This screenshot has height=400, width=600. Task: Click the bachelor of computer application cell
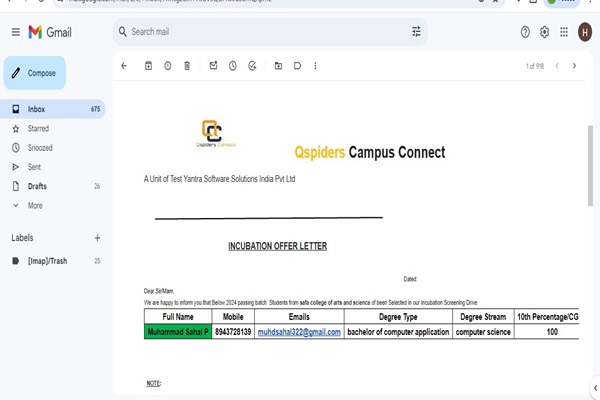coord(398,331)
